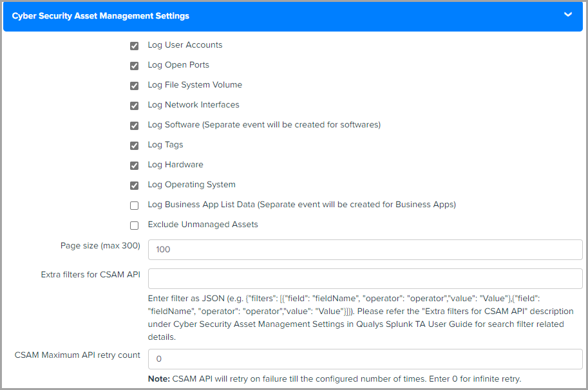This screenshot has height=390, width=588.
Task: Toggle the Log Open Ports option
Action: (x=134, y=66)
